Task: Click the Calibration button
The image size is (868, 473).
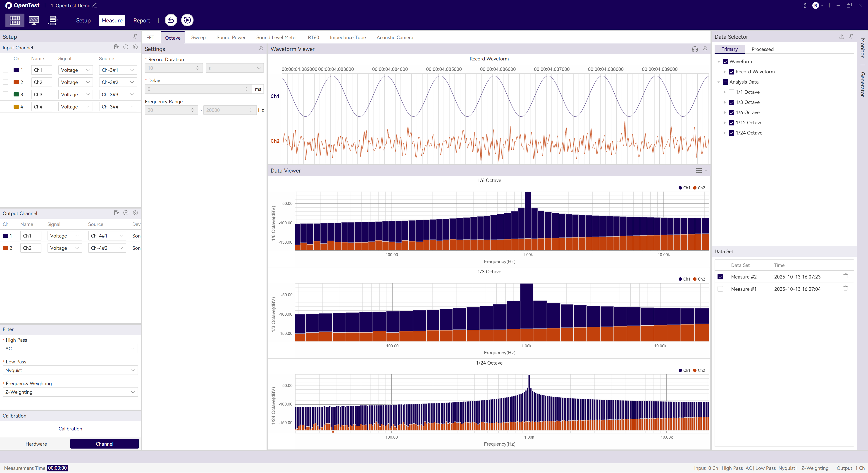Action: click(70, 428)
